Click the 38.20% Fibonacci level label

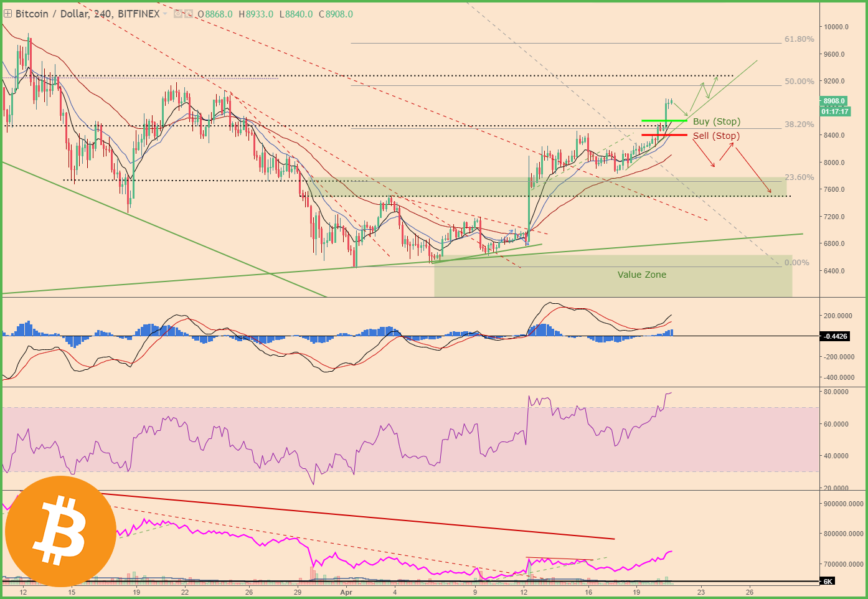coord(799,125)
